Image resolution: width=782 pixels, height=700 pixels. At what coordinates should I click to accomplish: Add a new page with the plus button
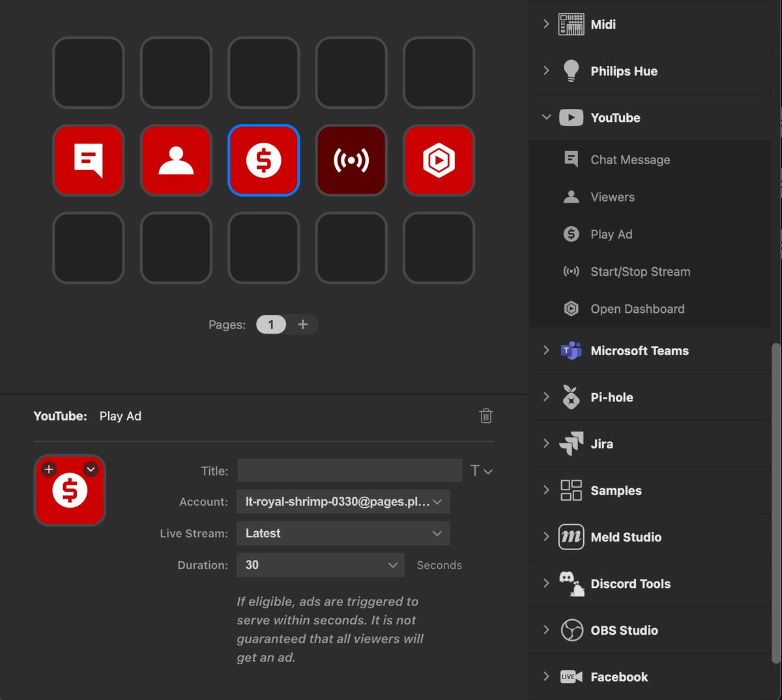point(302,324)
